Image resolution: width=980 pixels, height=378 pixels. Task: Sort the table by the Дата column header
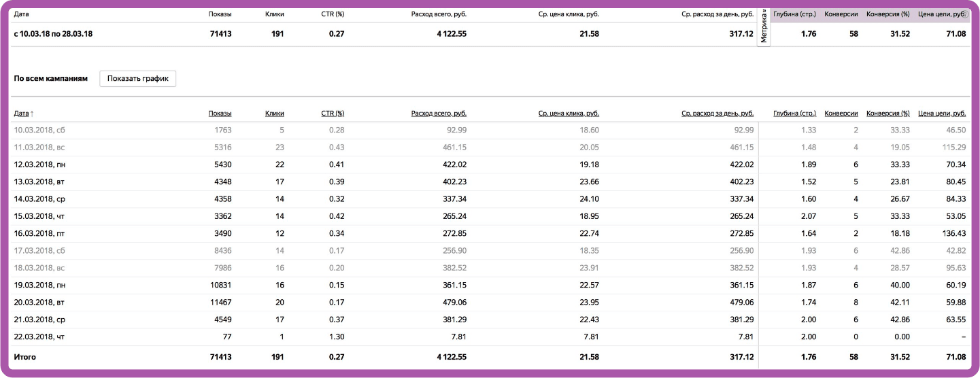22,114
